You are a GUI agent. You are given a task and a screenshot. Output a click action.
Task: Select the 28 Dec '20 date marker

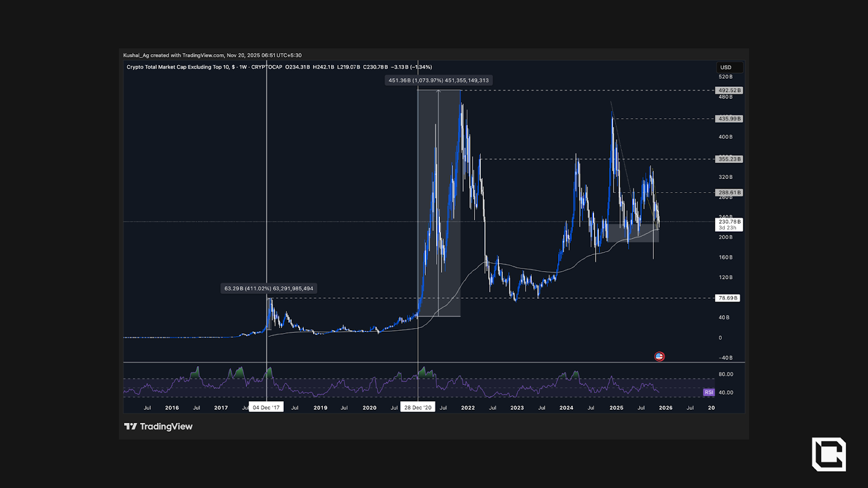(x=418, y=407)
